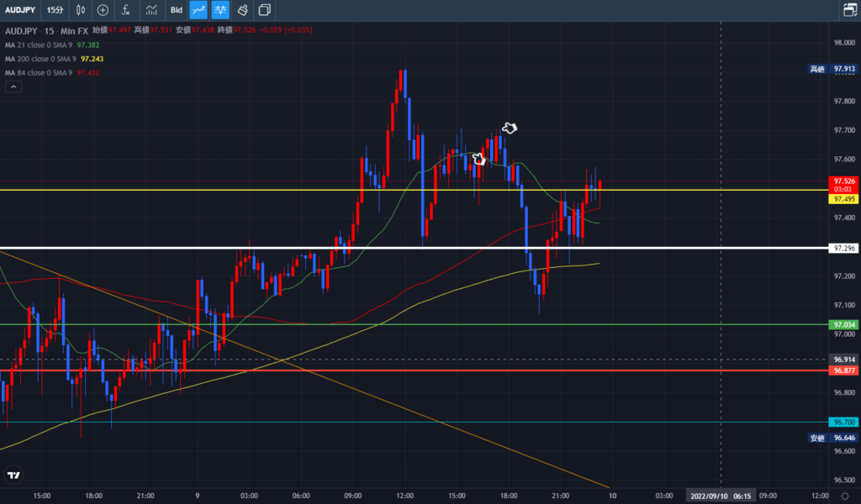Click the compare or add symbol icon
Screen dimensions: 861x504
103,10
